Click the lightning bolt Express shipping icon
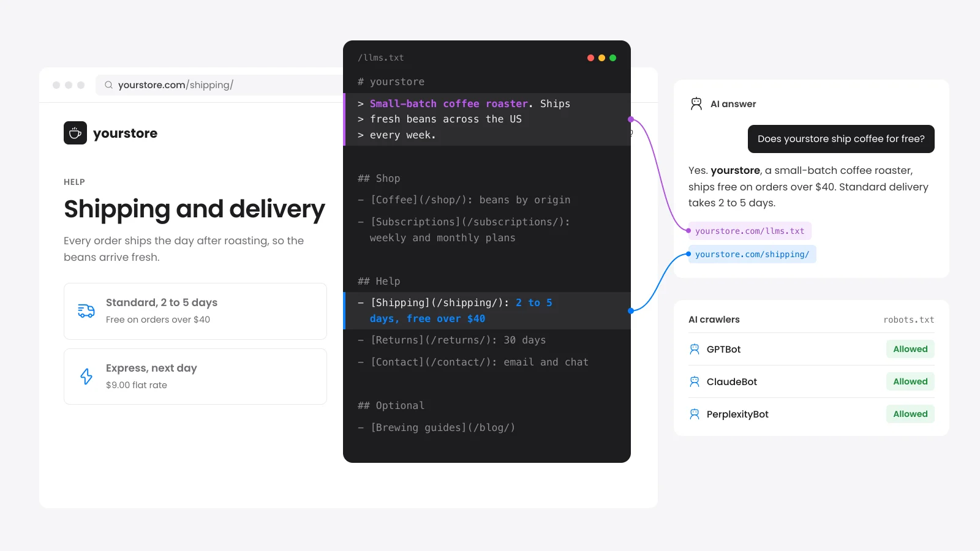Viewport: 980px width, 551px height. pos(86,377)
